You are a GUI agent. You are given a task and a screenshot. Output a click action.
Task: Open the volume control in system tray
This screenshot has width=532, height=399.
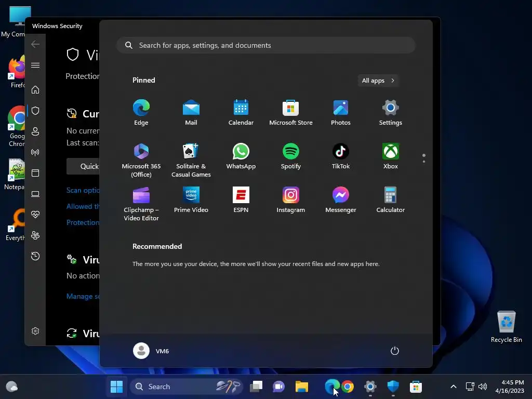(x=483, y=387)
